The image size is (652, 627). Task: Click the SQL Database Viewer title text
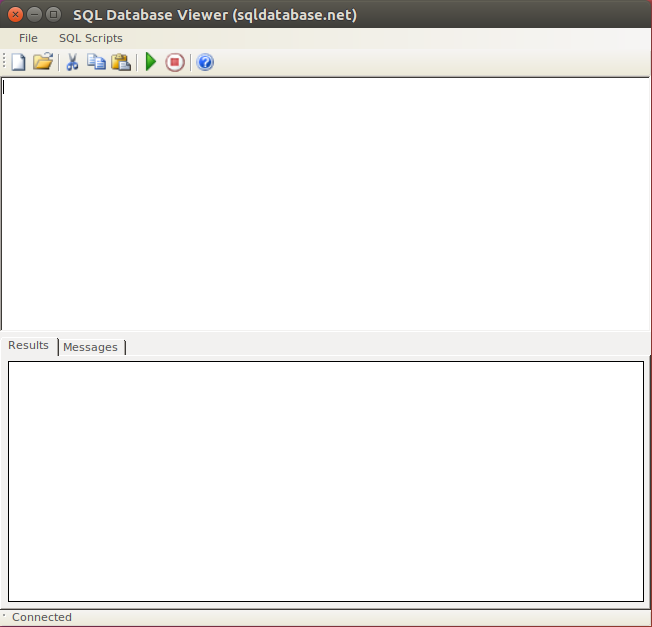click(215, 15)
